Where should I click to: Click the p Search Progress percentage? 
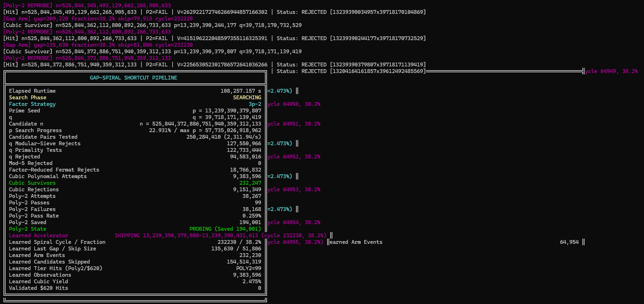pos(160,130)
